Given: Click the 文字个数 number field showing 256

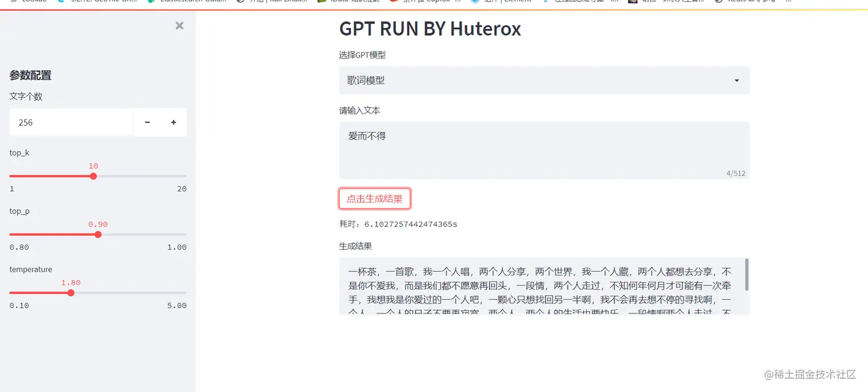Looking at the screenshot, I should (x=72, y=122).
